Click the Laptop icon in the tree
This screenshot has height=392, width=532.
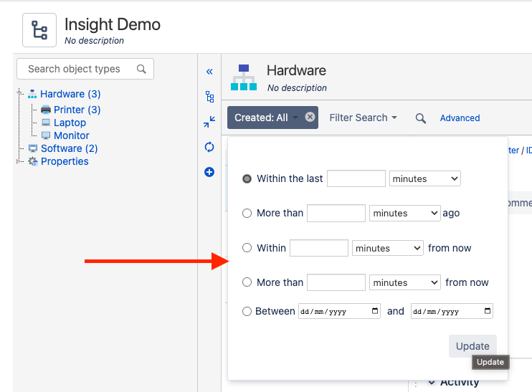pyautogui.click(x=46, y=123)
